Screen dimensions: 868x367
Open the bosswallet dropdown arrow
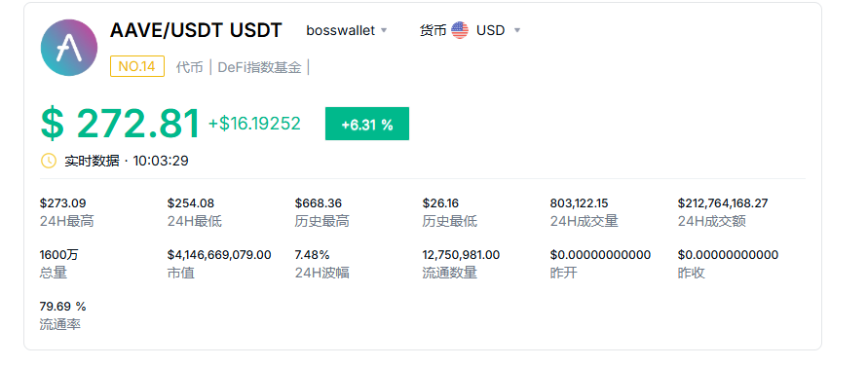pos(384,30)
